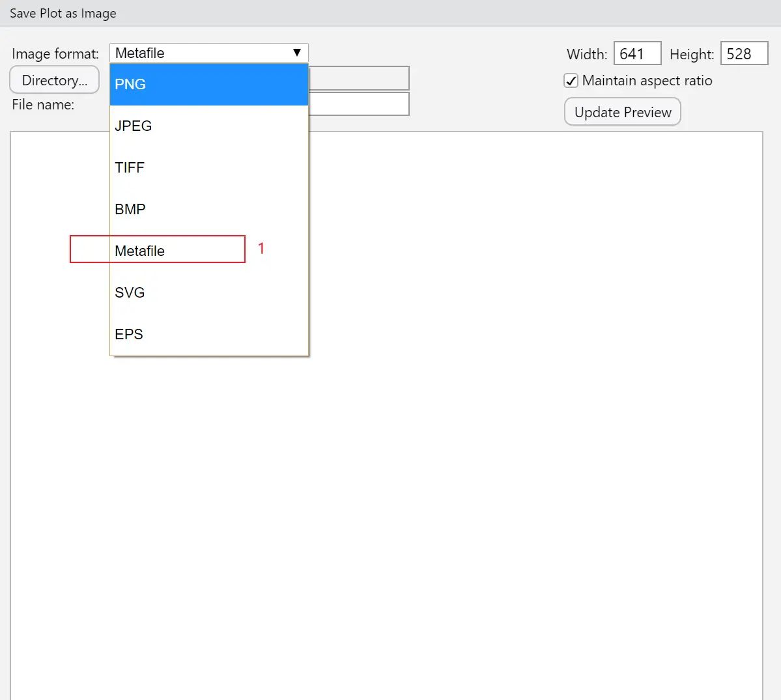Toggle Maintain aspect ratio checkbox

571,81
